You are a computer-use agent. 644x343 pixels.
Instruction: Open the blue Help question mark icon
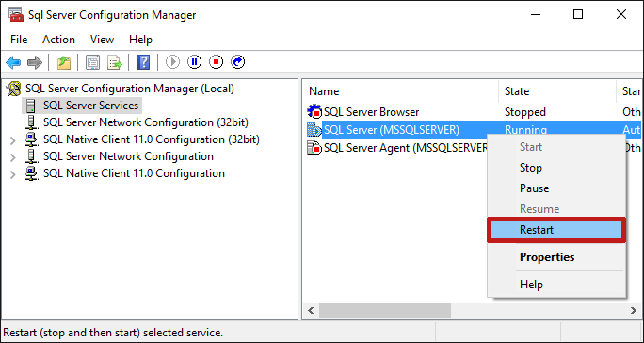(x=143, y=62)
